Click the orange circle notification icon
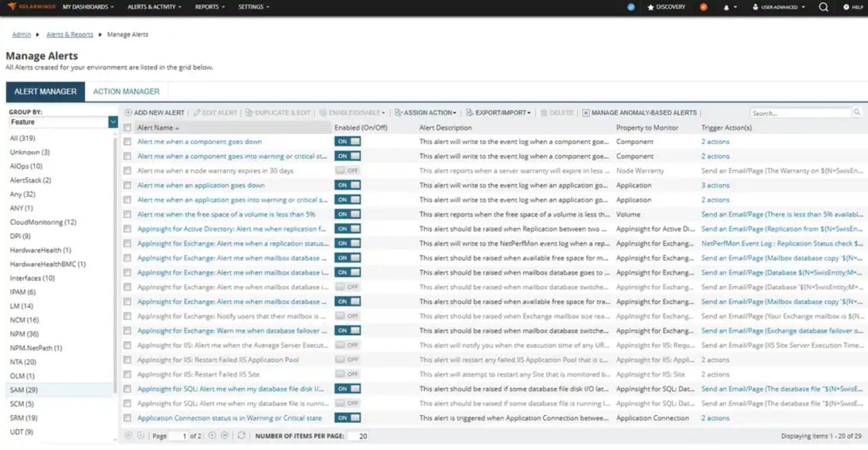This screenshot has height=450, width=868. point(704,7)
